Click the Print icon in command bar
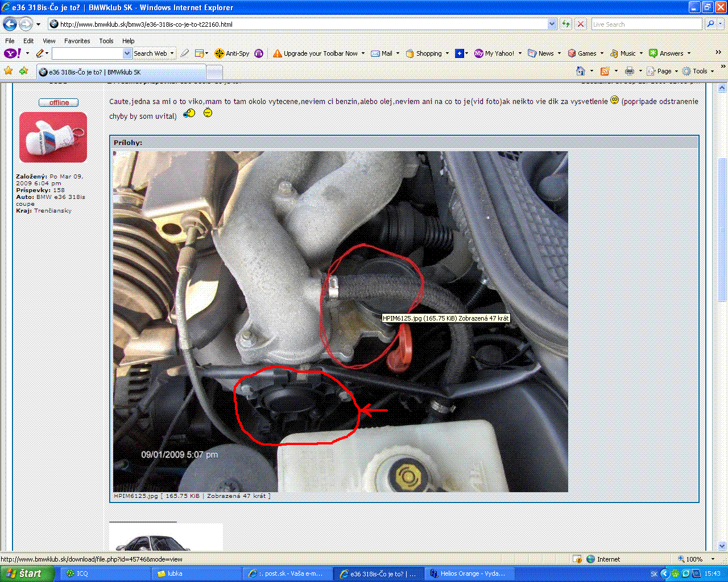Screen dimensions: 728x582 [629, 71]
